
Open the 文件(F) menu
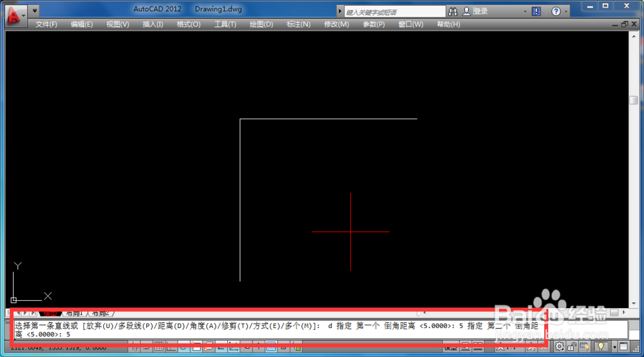46,24
